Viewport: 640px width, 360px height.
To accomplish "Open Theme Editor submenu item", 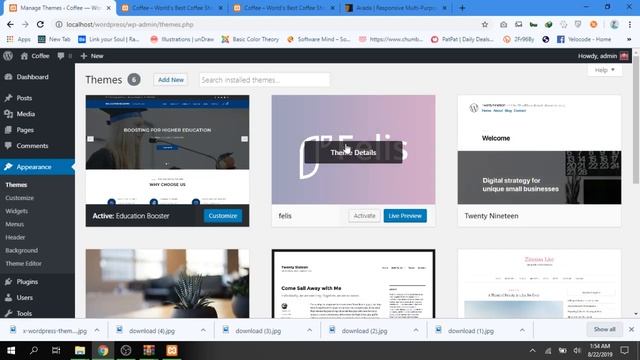I will pos(24,263).
